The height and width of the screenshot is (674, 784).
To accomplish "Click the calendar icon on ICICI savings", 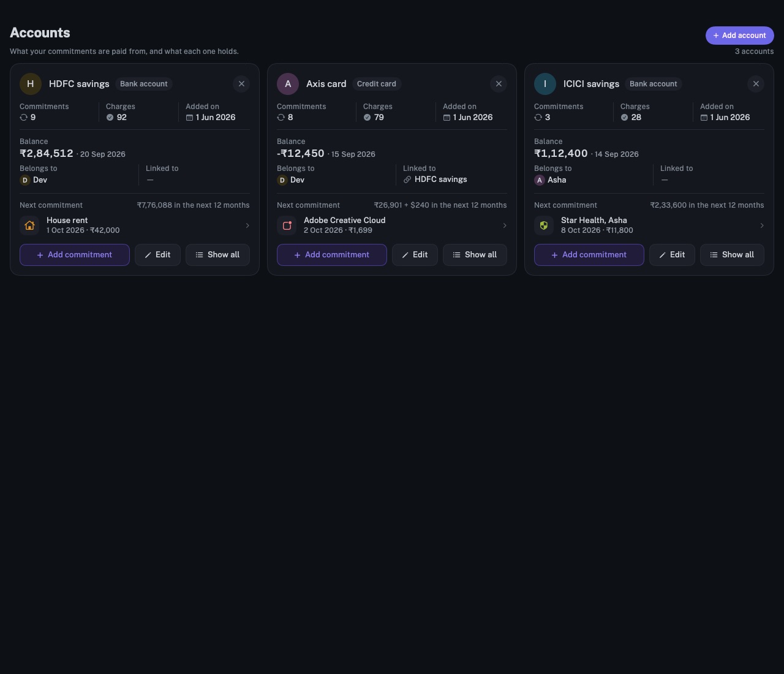I will click(x=704, y=118).
